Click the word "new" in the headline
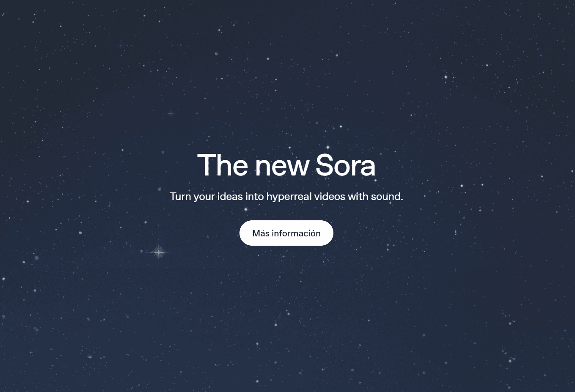Screen dimensions: 575x392 [x=282, y=167]
